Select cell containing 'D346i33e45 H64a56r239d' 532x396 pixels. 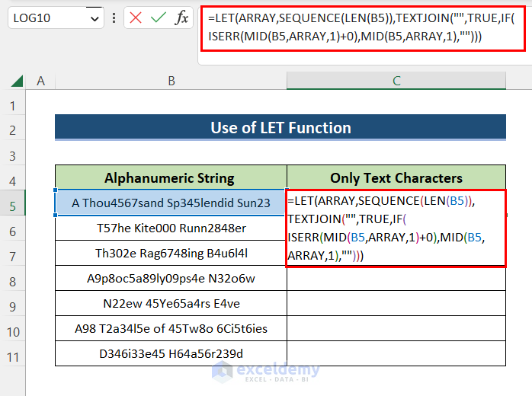(171, 353)
